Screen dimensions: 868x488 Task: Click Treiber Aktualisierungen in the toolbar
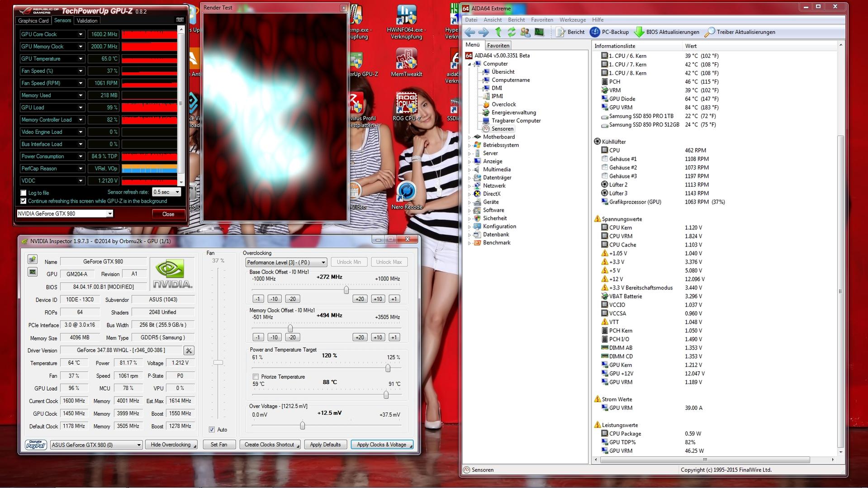coord(740,32)
